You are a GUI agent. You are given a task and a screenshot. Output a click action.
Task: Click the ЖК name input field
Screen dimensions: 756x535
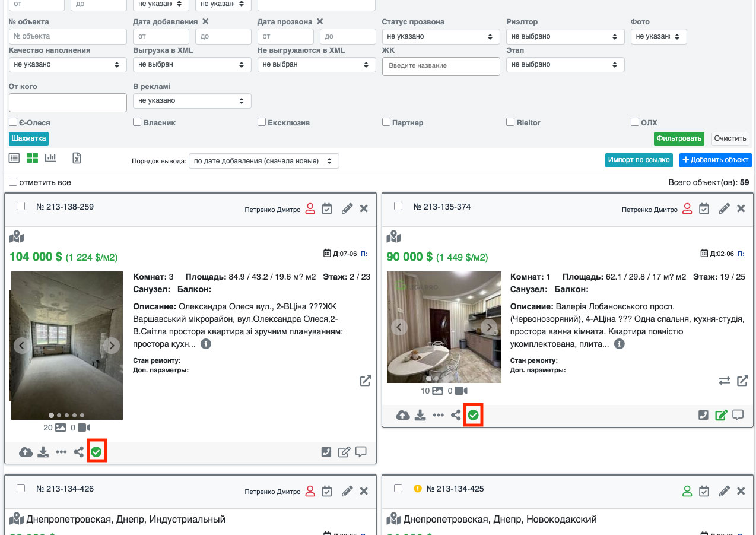440,65
